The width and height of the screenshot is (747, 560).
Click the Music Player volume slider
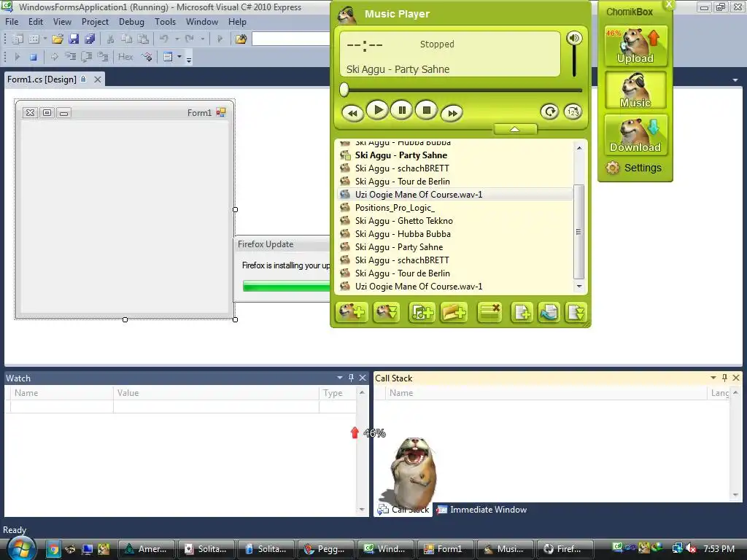point(574,62)
